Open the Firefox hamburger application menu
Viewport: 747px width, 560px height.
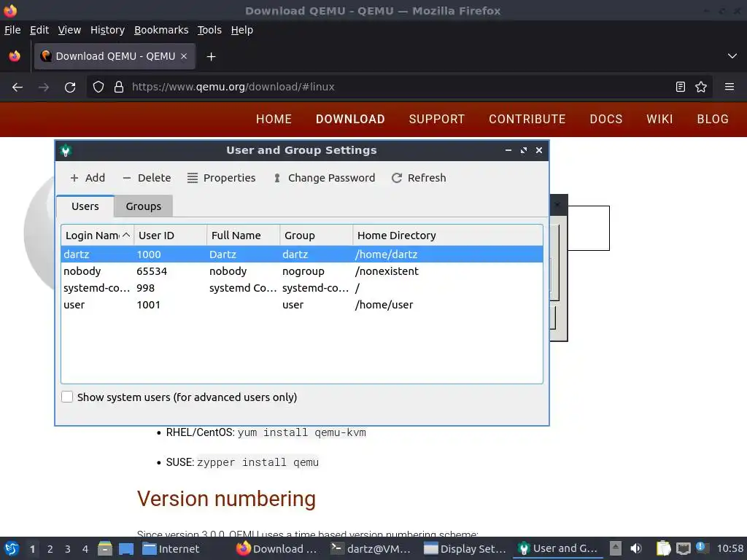click(x=729, y=87)
